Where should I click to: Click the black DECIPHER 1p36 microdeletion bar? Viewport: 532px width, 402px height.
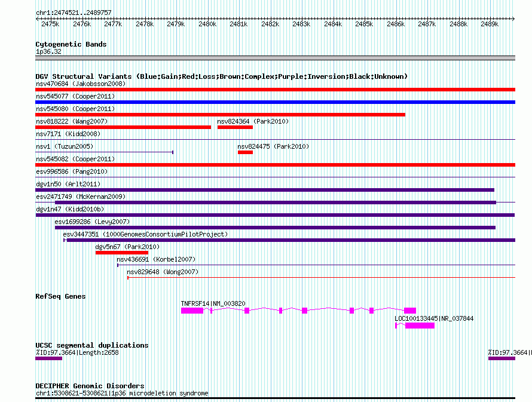[x=275, y=398]
